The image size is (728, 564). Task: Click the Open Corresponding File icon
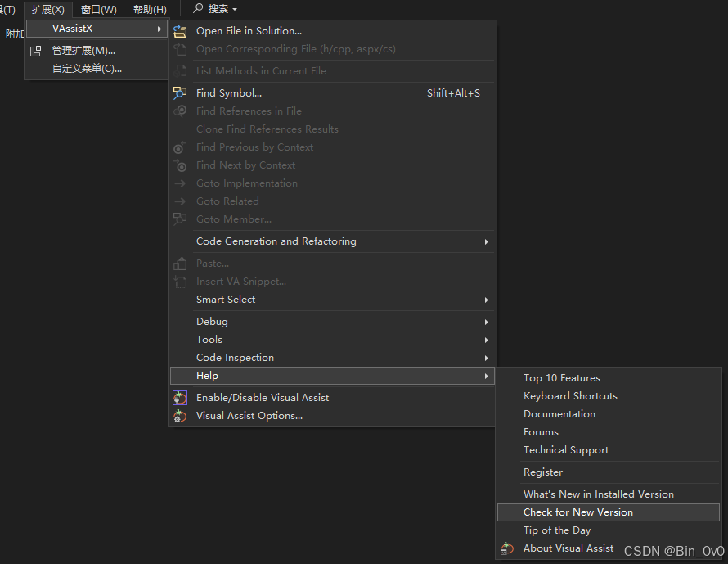[x=180, y=49]
